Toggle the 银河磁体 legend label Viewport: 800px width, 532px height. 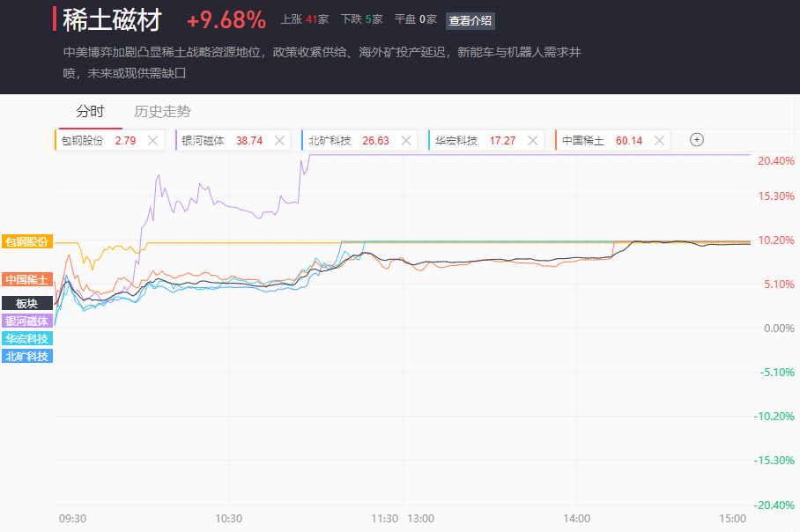coord(26,321)
